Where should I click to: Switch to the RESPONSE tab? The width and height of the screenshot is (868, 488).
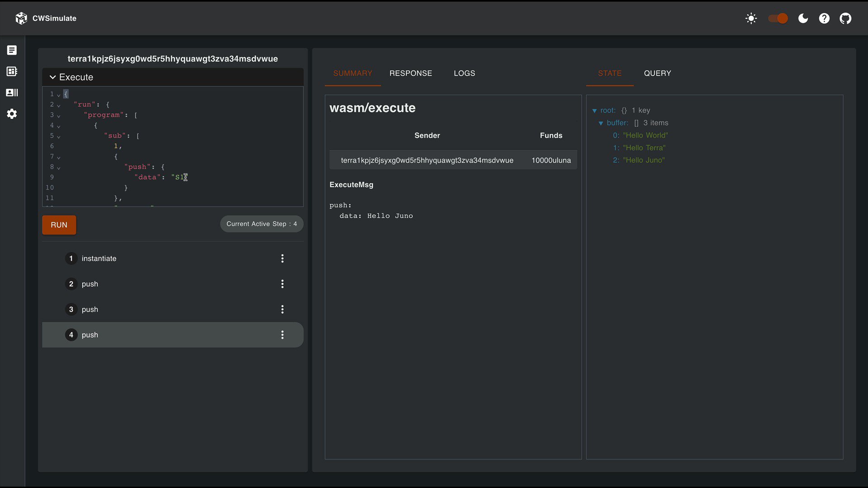pyautogui.click(x=410, y=73)
